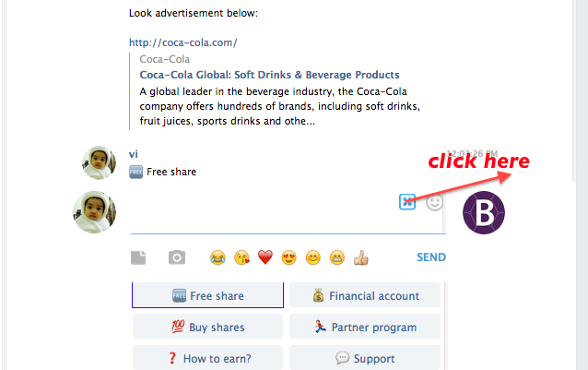Open the coca-cola.com link
Viewport: 588px width, 370px height.
pyautogui.click(x=183, y=42)
